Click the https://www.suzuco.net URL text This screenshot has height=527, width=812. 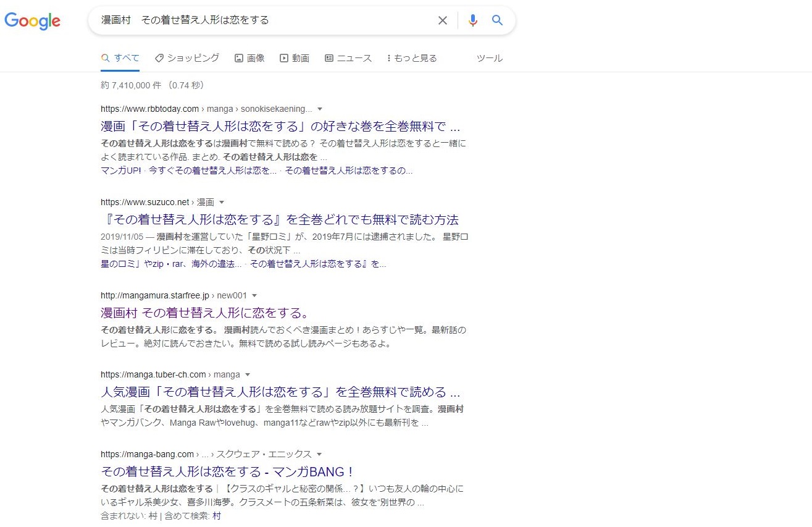click(x=145, y=202)
